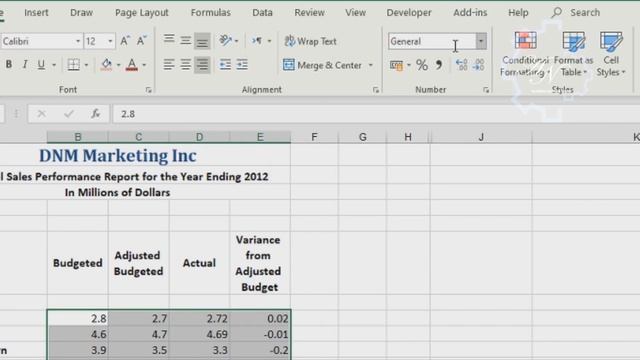Open the Data tab

pyautogui.click(x=262, y=13)
